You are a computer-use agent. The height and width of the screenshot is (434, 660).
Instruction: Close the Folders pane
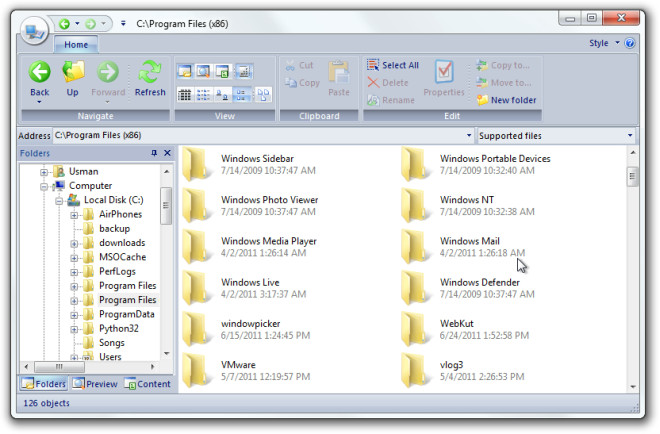click(167, 153)
